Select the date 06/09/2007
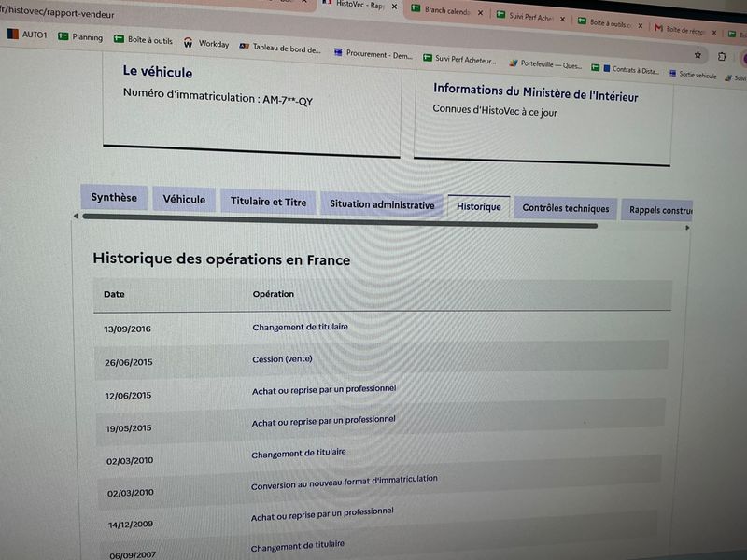 tap(133, 555)
